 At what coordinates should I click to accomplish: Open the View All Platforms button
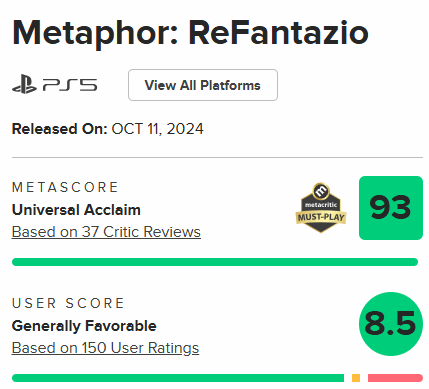203,85
